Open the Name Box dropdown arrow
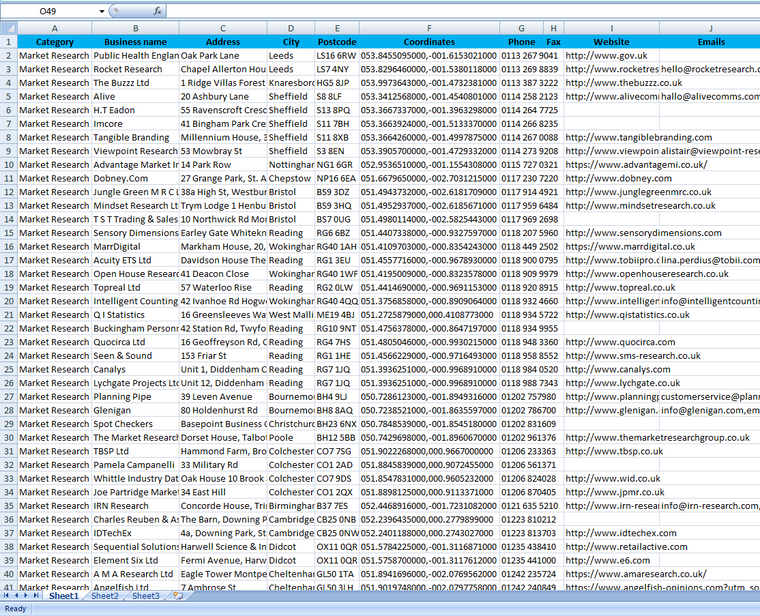Viewport: 760px width, 616px height. 102,11
